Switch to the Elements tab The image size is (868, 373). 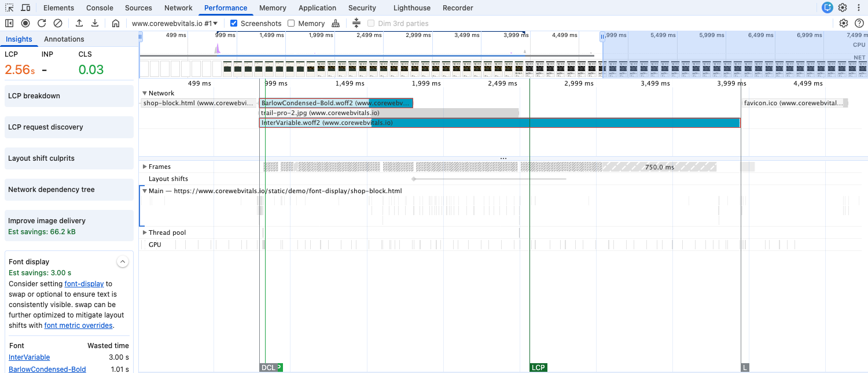58,8
